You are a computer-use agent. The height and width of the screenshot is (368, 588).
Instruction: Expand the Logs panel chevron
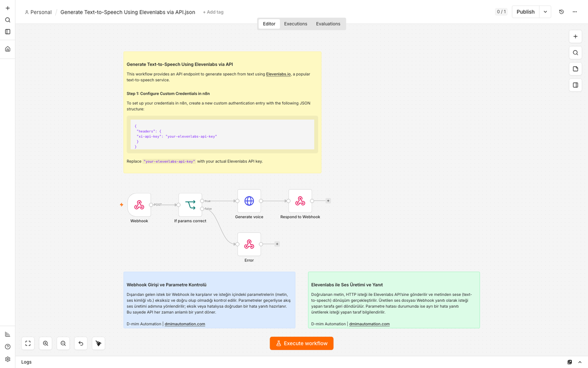[580, 362]
